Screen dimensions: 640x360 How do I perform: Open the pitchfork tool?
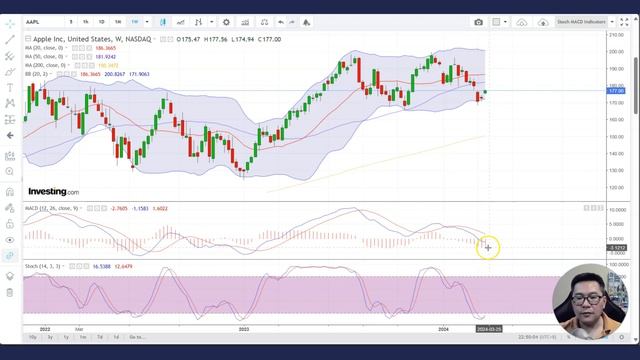tap(10, 56)
